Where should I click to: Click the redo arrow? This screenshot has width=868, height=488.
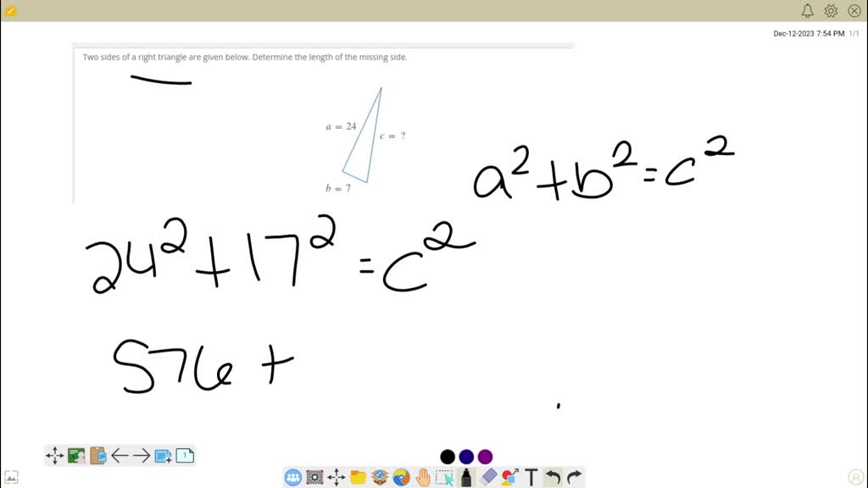[574, 476]
